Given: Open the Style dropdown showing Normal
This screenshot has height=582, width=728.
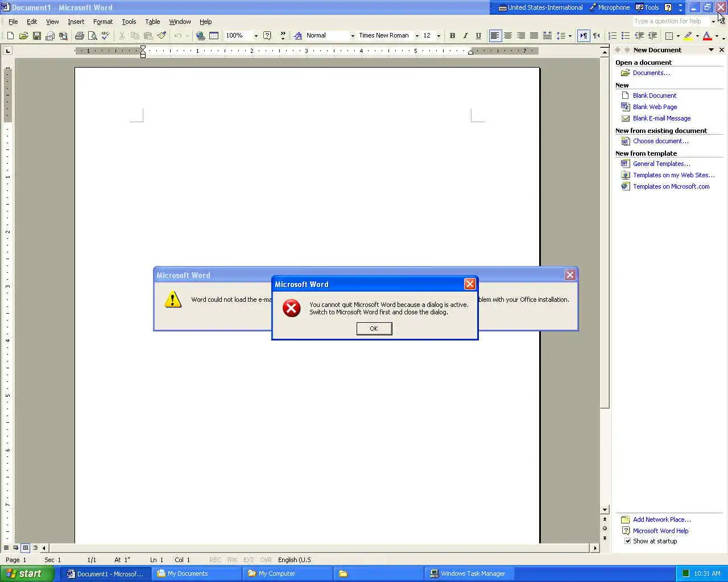Looking at the screenshot, I should click(x=353, y=36).
